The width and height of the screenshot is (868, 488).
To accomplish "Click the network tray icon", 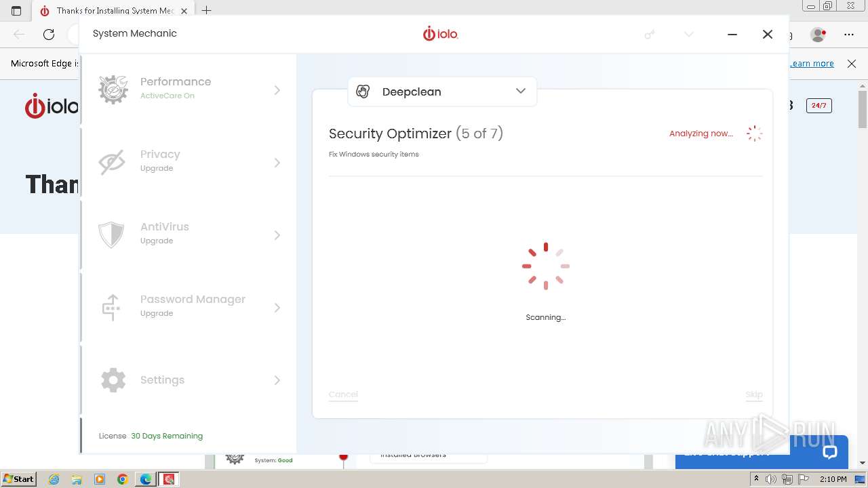I will [x=787, y=479].
